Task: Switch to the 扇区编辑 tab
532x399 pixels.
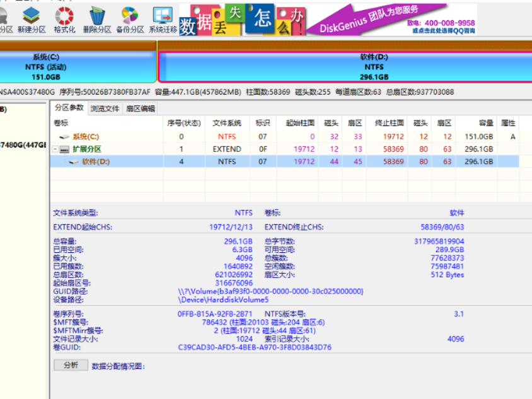Action: tap(141, 108)
